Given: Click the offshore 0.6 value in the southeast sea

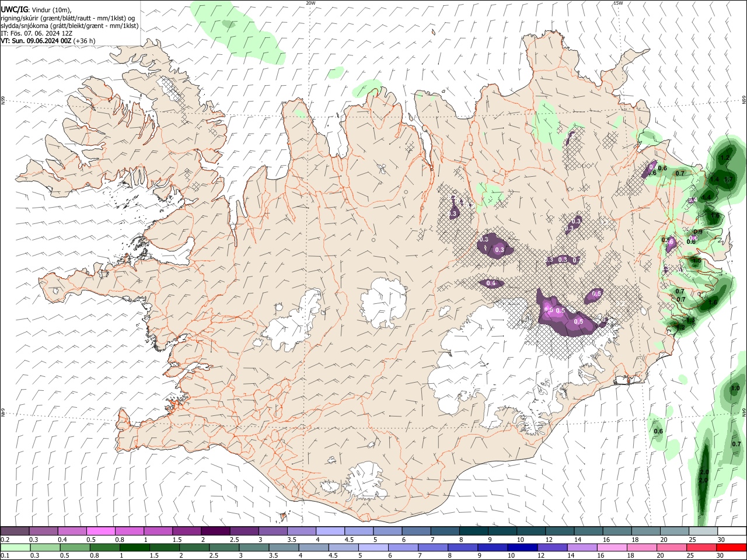Looking at the screenshot, I should [x=658, y=431].
